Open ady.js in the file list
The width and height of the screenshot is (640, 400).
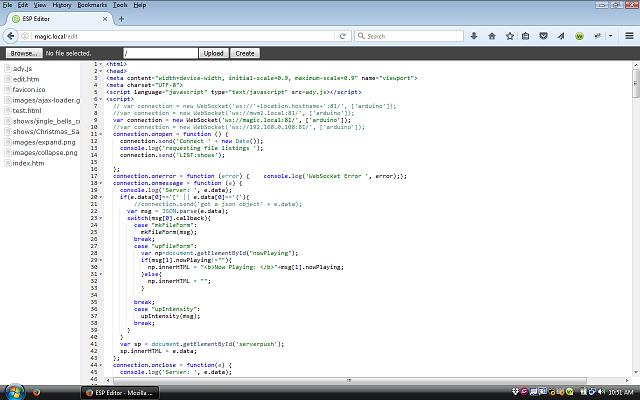coord(22,69)
